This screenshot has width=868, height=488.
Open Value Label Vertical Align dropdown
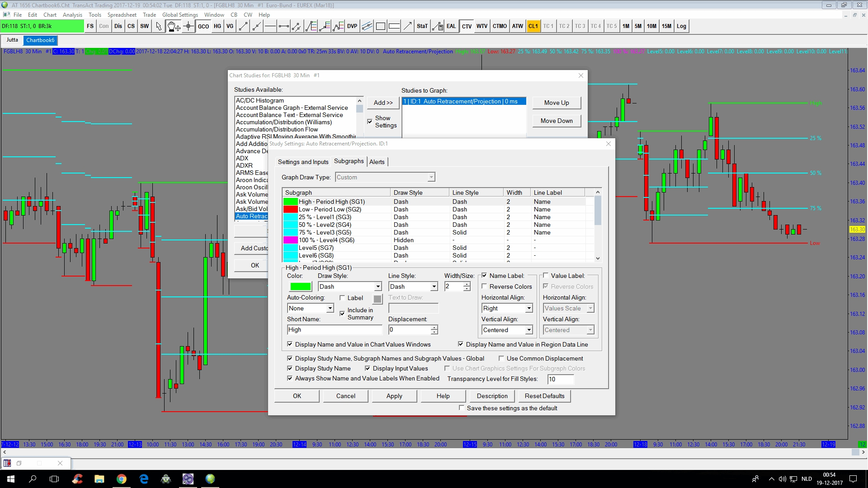569,330
